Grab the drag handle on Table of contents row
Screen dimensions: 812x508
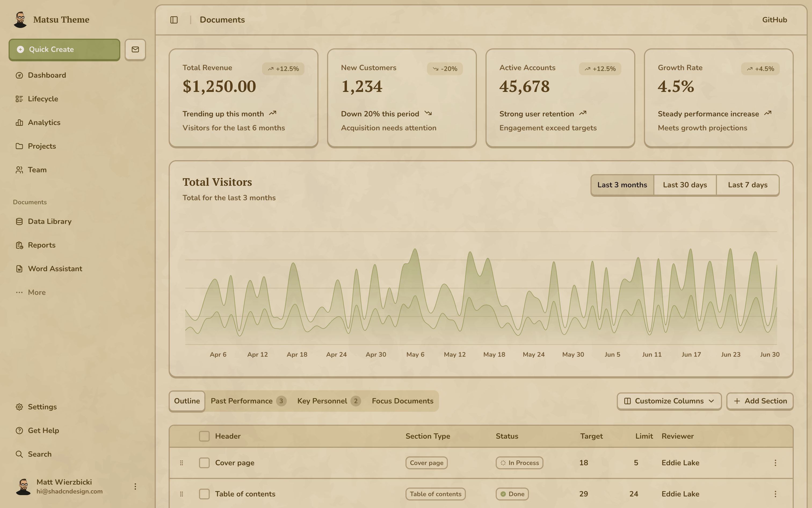[x=182, y=494]
